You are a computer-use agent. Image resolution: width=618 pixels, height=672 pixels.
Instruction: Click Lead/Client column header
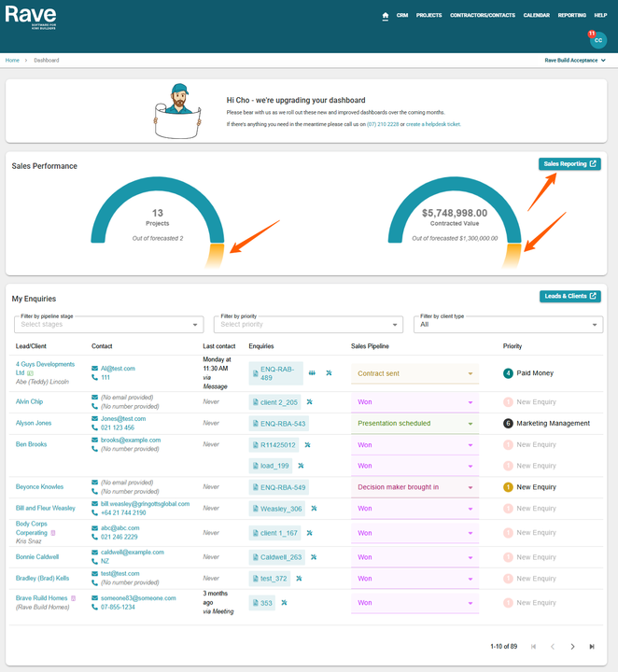pos(31,346)
